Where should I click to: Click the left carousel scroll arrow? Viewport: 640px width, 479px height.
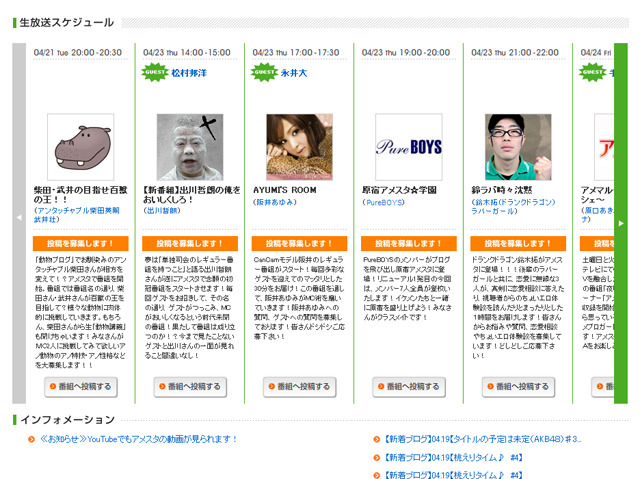click(x=18, y=217)
